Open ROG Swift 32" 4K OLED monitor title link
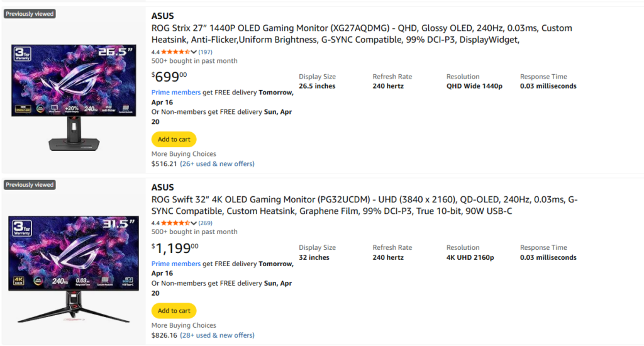 click(364, 205)
